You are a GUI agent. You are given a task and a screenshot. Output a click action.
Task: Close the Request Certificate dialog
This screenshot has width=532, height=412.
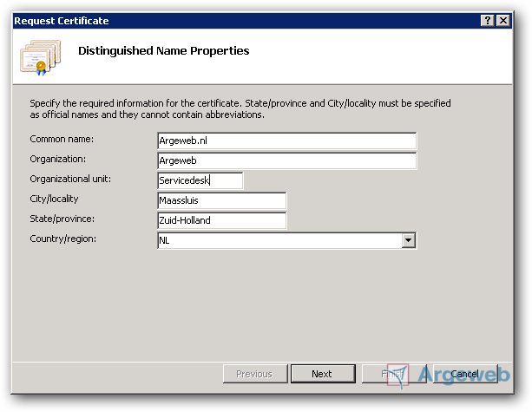point(503,21)
